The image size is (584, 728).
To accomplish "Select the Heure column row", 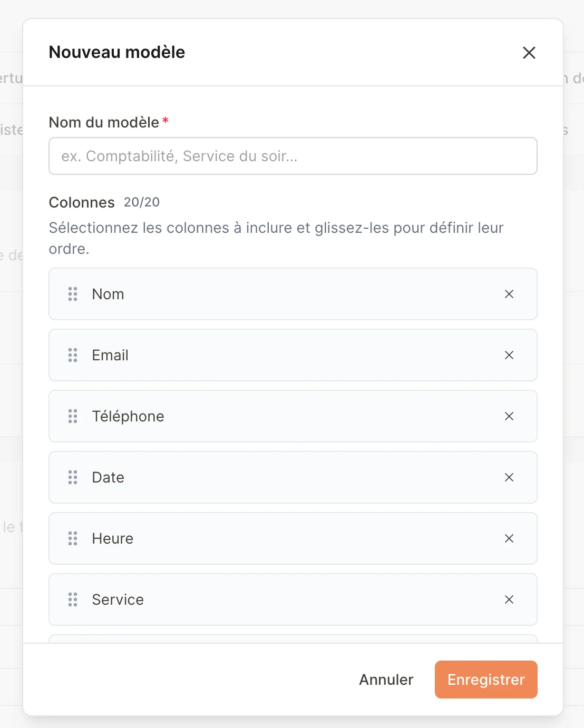I will pyautogui.click(x=293, y=538).
